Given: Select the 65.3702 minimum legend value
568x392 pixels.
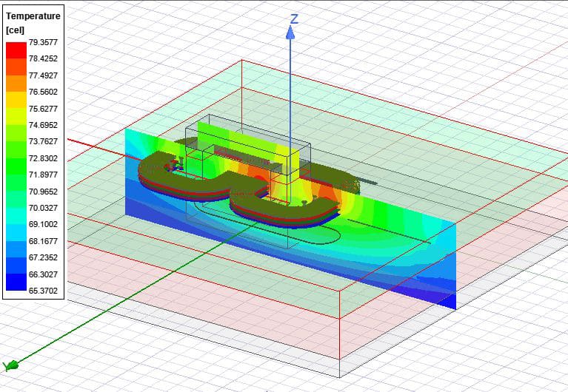Looking at the screenshot, I should [x=43, y=291].
